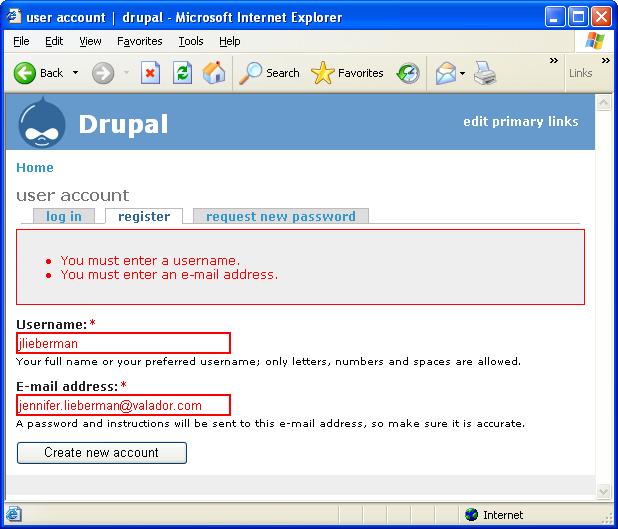Image resolution: width=618 pixels, height=529 pixels.
Task: Click the username help text about allowed characters
Action: tap(268, 361)
